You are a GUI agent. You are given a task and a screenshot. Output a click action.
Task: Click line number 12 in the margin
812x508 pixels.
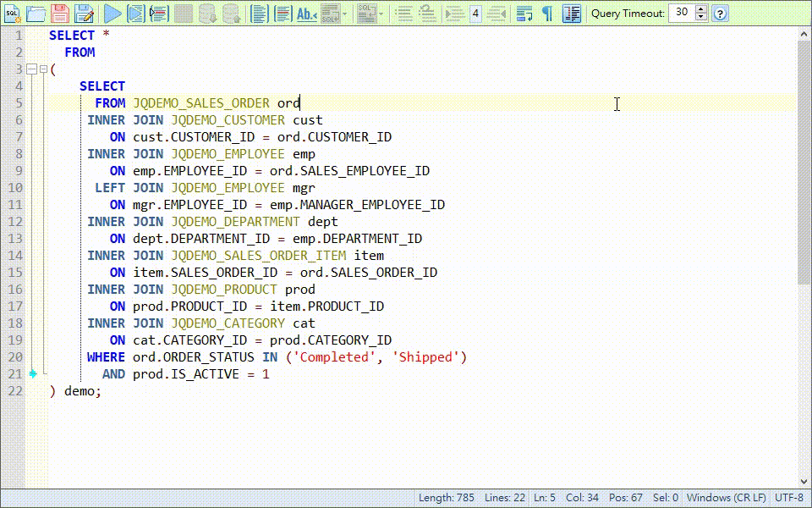pos(15,222)
